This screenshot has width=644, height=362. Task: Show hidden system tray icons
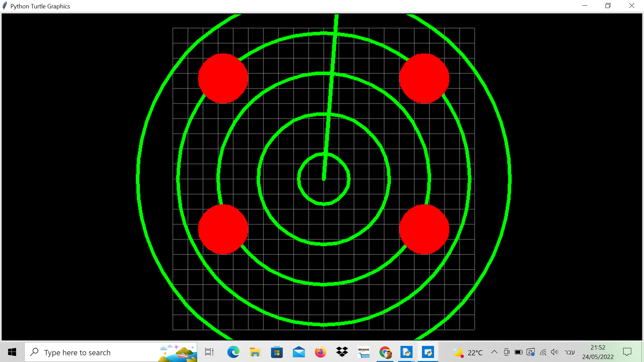494,352
